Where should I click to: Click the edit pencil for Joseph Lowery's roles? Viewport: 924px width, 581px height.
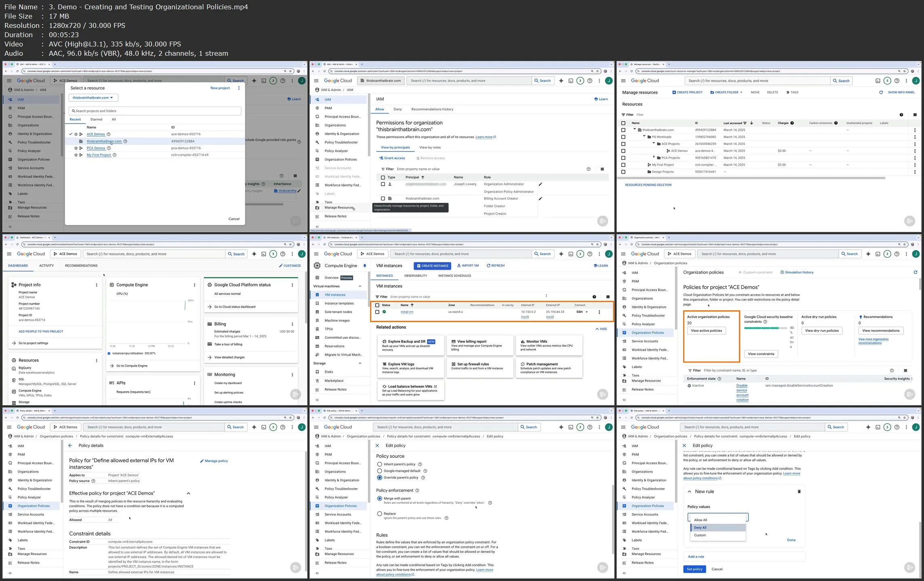coord(540,184)
